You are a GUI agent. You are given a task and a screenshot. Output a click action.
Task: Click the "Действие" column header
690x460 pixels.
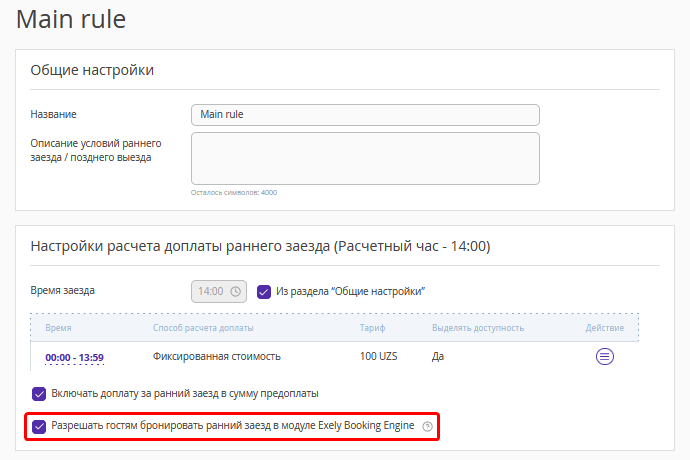[x=605, y=328]
